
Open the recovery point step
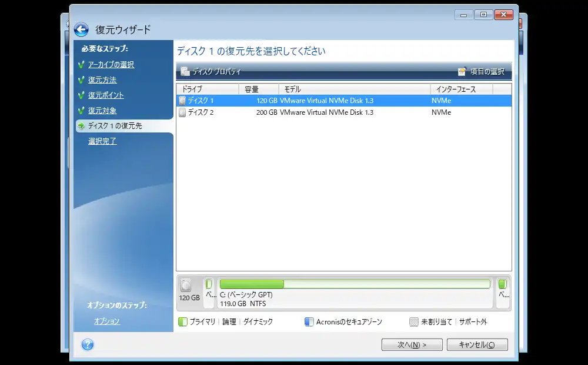pyautogui.click(x=106, y=95)
